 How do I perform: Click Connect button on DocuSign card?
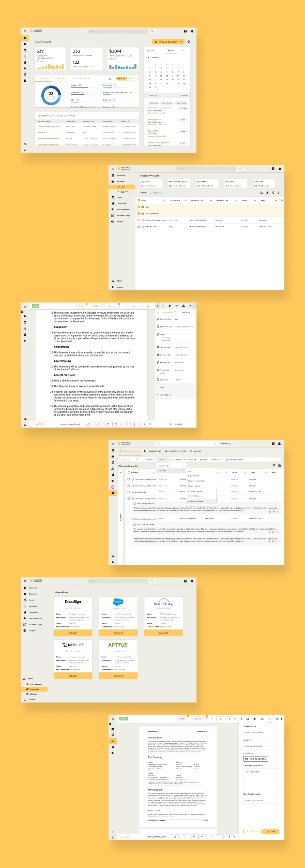pos(73,633)
